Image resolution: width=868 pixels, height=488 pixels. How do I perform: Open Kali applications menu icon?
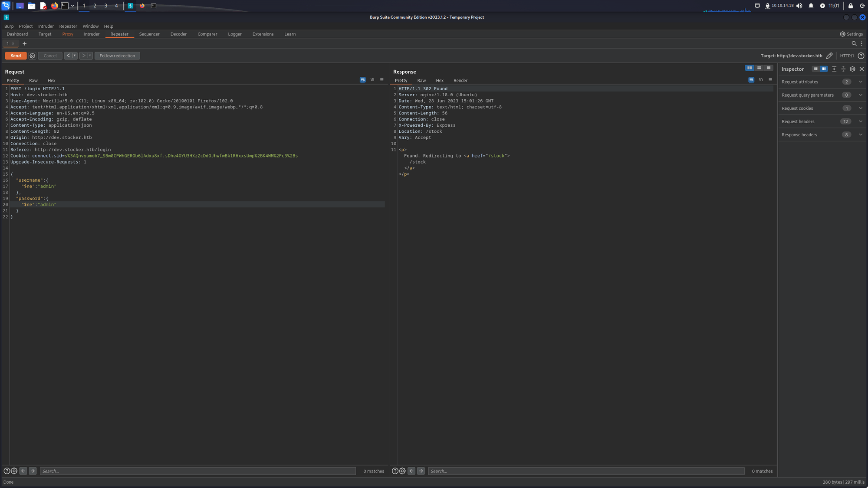click(6, 6)
